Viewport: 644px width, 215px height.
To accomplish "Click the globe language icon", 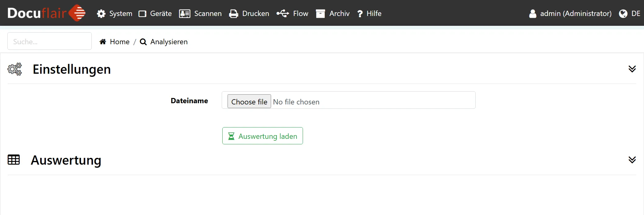I will tap(623, 14).
